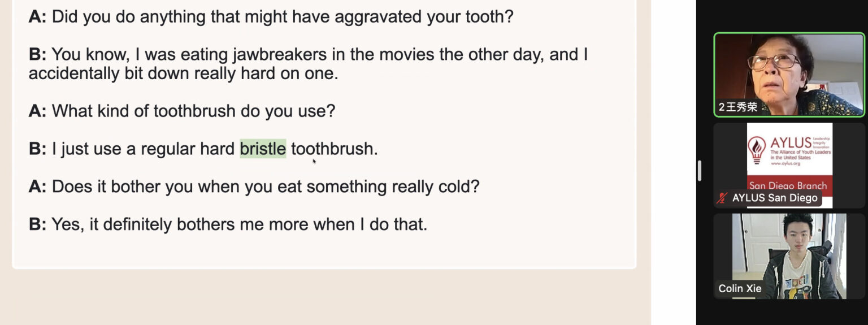Click the 2王秀荣 name label
The image size is (868, 325).
(x=738, y=107)
